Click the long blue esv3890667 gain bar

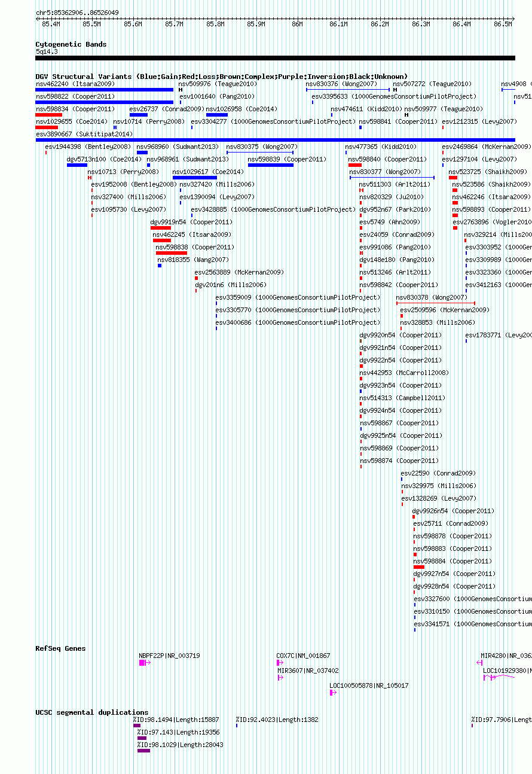(275, 140)
